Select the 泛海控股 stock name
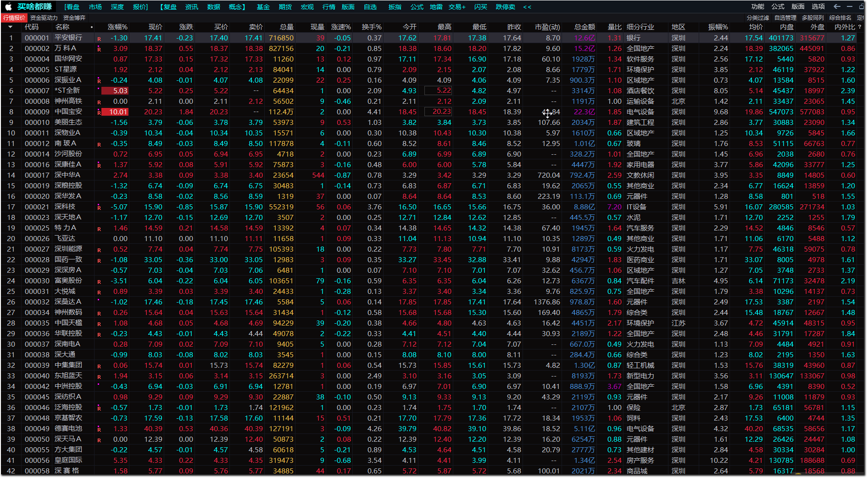Viewport: 868px width, 478px height. click(x=68, y=407)
